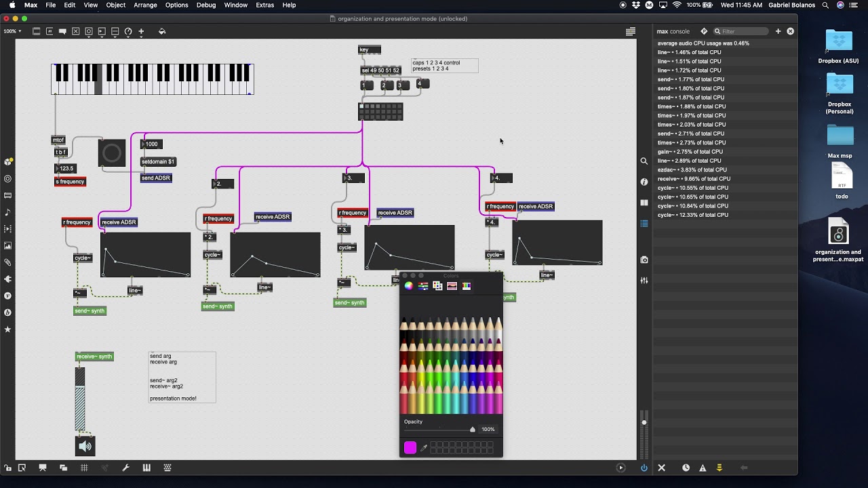
Task: Click the magenta current color swatch
Action: click(x=410, y=447)
